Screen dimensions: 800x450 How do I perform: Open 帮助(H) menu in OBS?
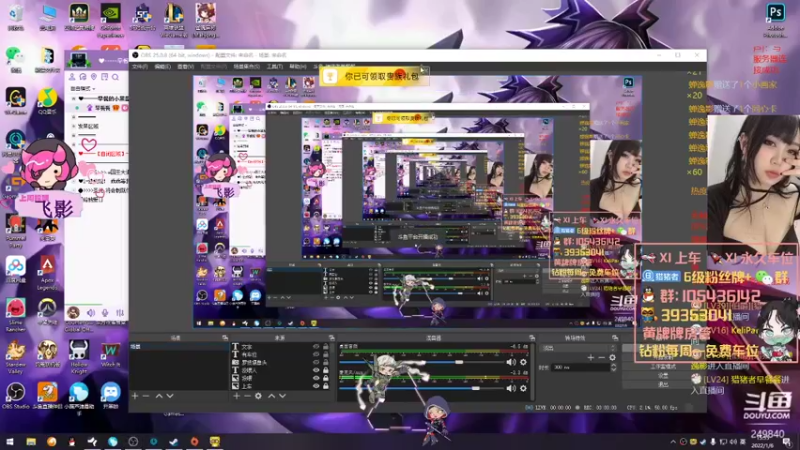[x=298, y=67]
